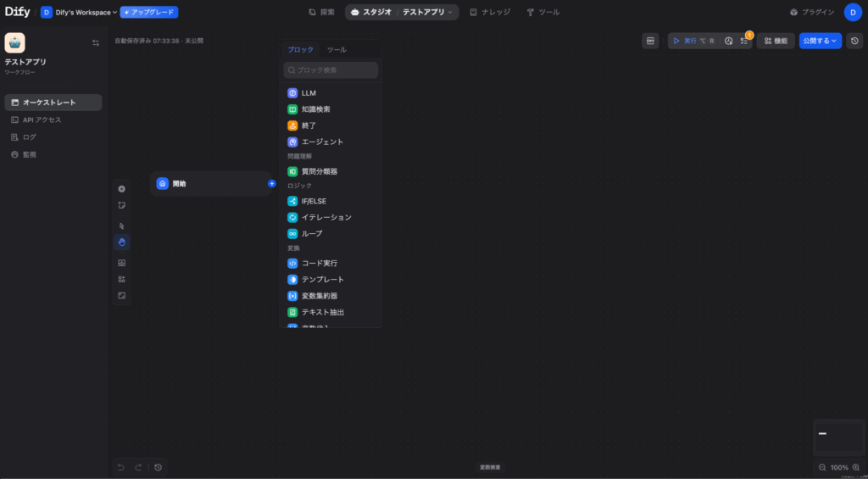Open the ENV environment variables panel
Image resolution: width=868 pixels, height=479 pixels.
pos(650,41)
